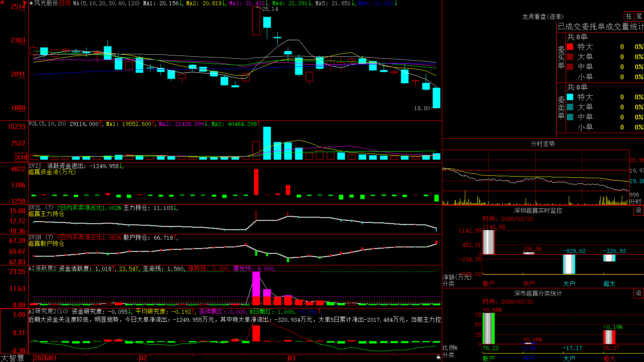Click the tall red candlestick at the 25.14 peak
Screen dimensions: 644x362
[256, 21]
